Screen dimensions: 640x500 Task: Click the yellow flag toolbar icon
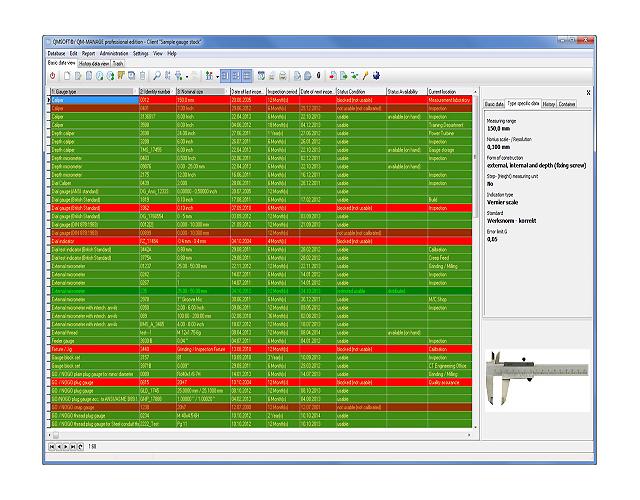tap(120, 76)
